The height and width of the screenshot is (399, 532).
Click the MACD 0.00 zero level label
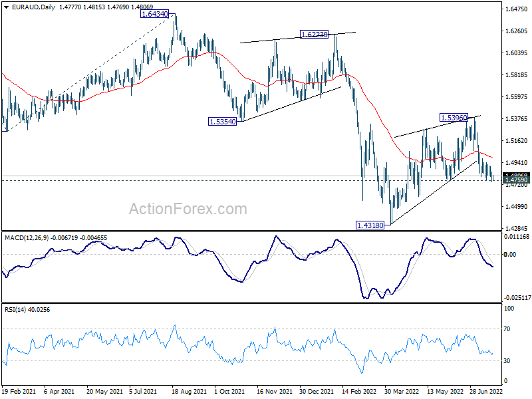pyautogui.click(x=509, y=254)
